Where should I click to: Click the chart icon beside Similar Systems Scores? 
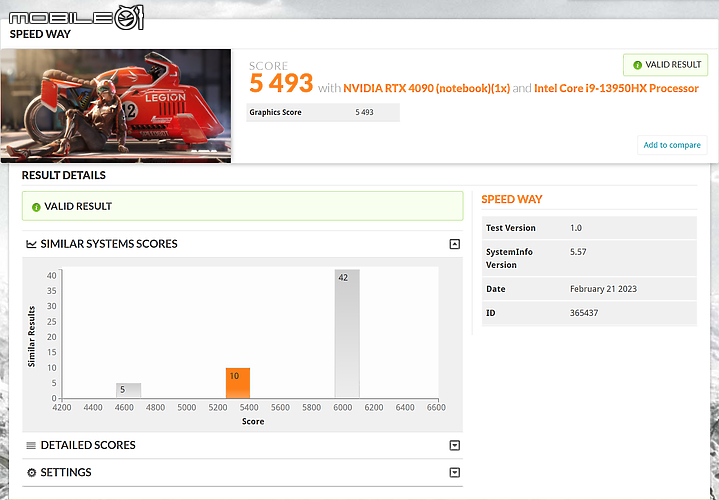point(31,244)
